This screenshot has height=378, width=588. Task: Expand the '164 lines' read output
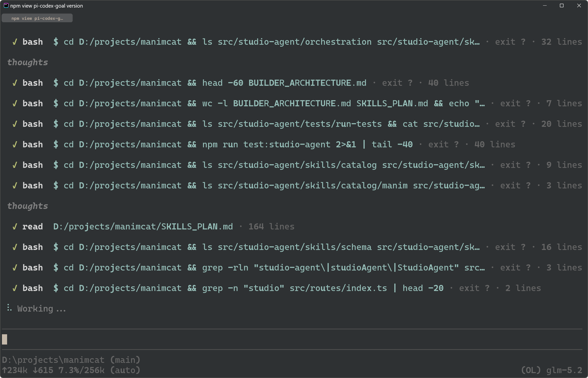pyautogui.click(x=271, y=227)
